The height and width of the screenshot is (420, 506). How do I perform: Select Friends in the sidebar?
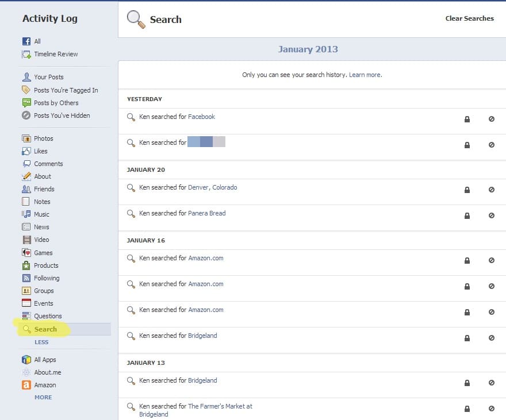[x=38, y=189]
